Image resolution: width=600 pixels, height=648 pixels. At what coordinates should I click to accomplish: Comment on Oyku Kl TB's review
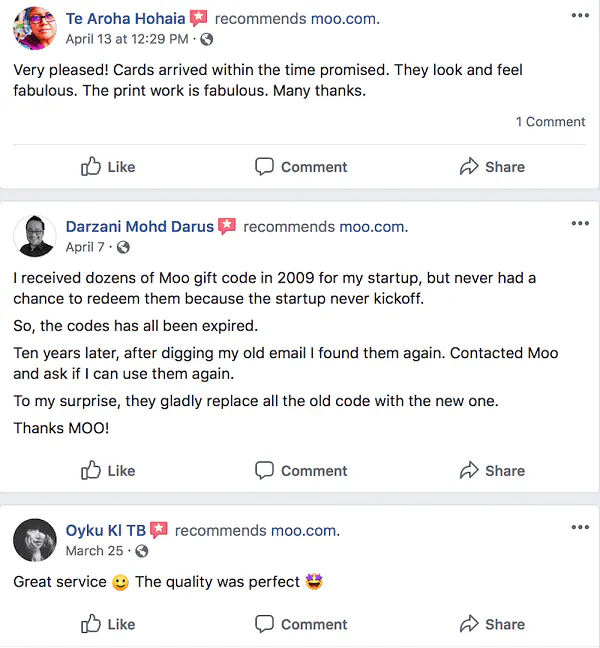tap(301, 624)
